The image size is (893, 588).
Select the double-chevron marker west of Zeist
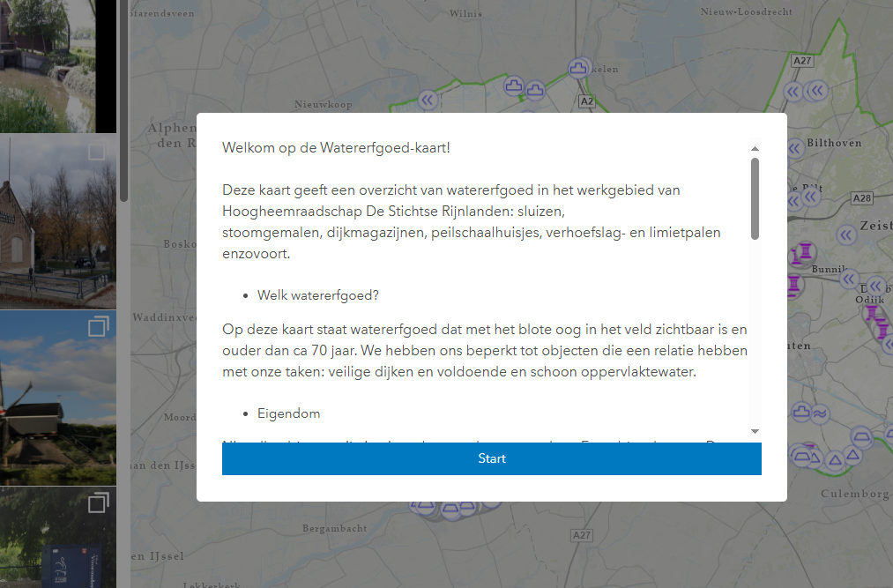pos(846,234)
